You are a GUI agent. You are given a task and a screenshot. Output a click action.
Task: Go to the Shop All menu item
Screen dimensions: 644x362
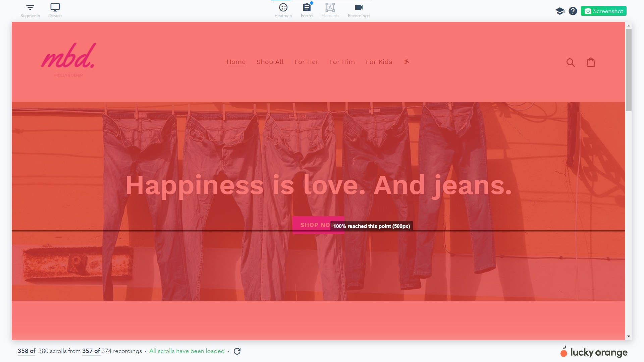pyautogui.click(x=270, y=62)
